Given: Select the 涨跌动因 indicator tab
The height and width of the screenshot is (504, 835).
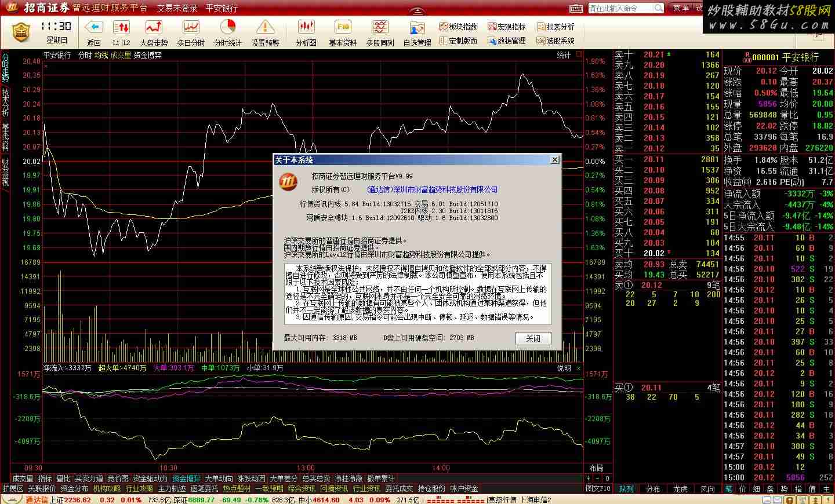Looking at the screenshot, I should (251, 479).
